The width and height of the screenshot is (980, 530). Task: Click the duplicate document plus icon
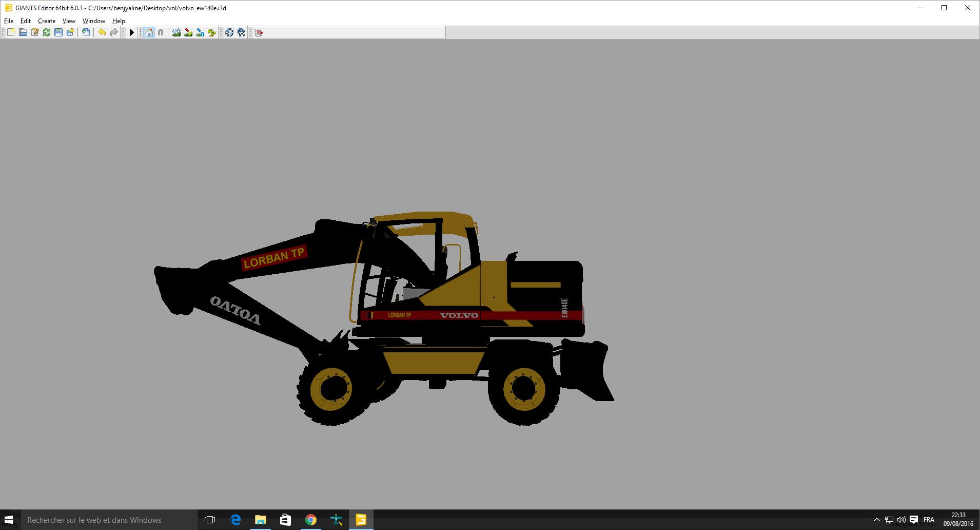coord(86,32)
